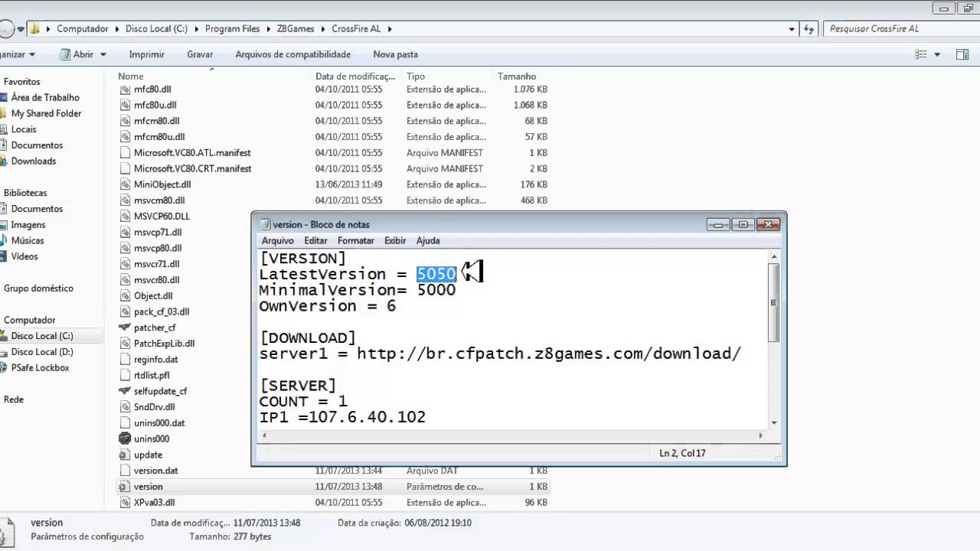
Task: Open the preview pane toggle icon
Action: coord(962,54)
